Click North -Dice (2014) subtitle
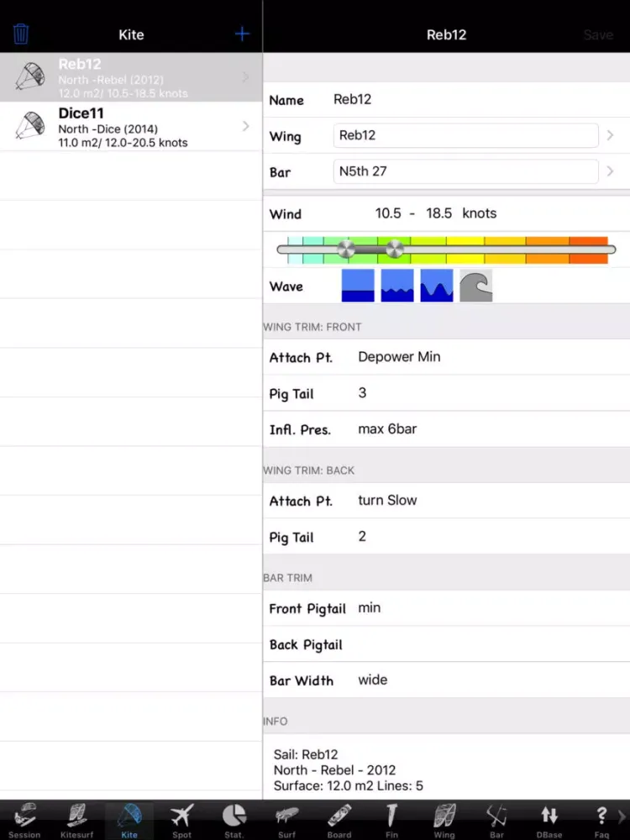 pyautogui.click(x=108, y=129)
